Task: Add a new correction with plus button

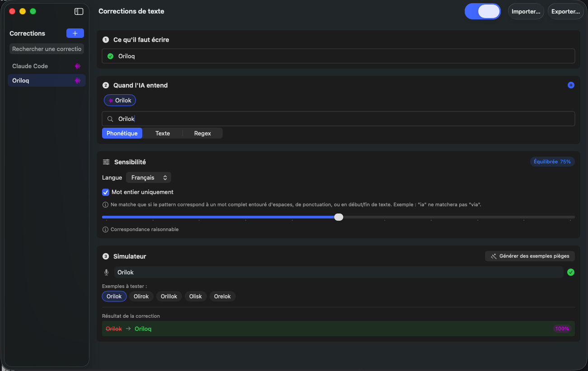Action: coord(75,33)
